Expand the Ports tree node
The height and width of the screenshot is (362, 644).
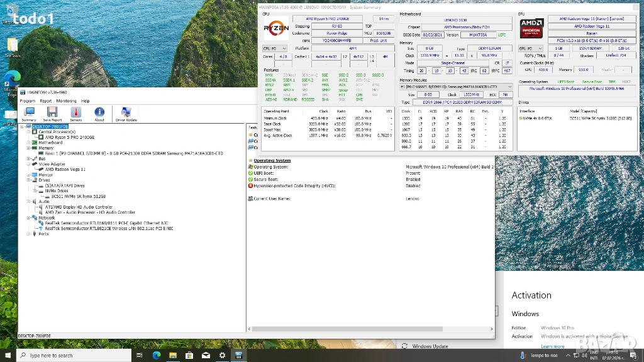pos(28,234)
